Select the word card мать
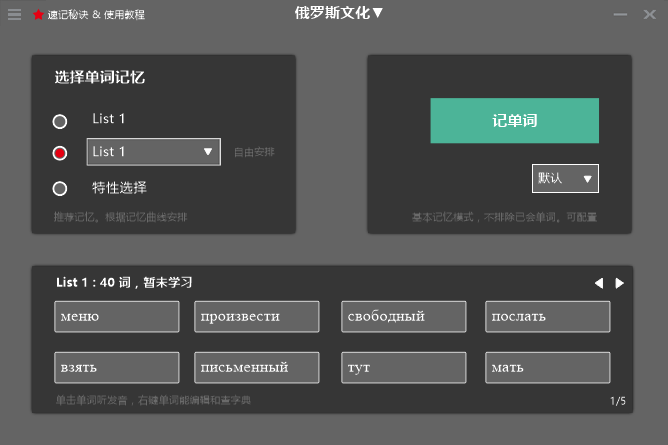The height and width of the screenshot is (445, 668). (547, 367)
